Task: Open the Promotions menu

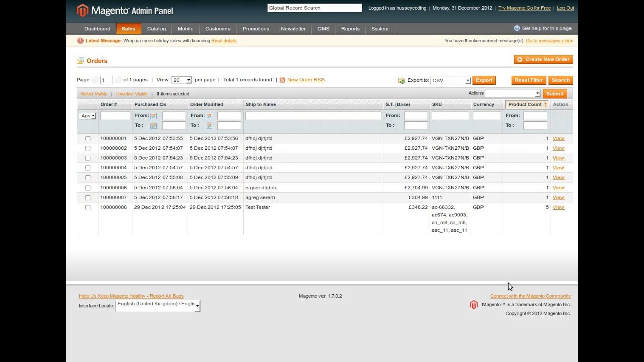Action: [x=256, y=29]
